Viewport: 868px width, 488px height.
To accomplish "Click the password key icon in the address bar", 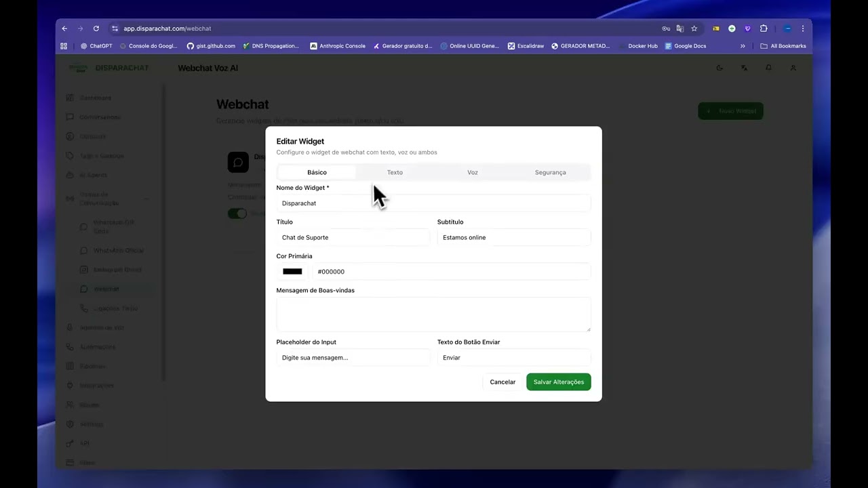I will point(666,28).
